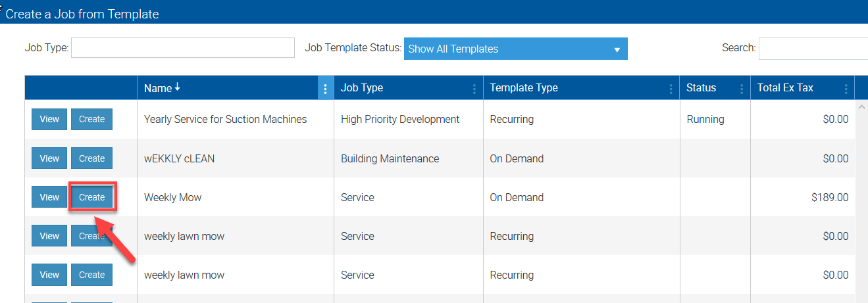This screenshot has width=868, height=303.
Task: View the Weekly Mow template
Action: click(x=49, y=197)
